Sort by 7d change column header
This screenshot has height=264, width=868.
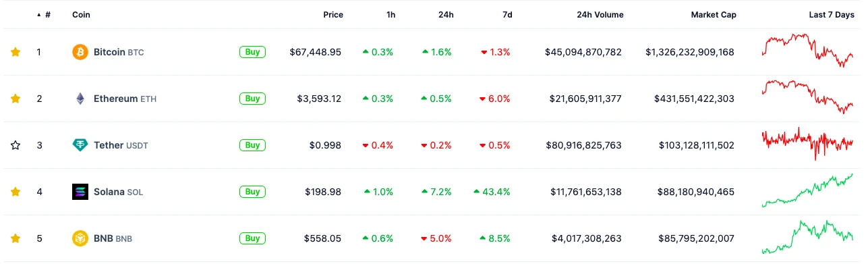pyautogui.click(x=507, y=15)
